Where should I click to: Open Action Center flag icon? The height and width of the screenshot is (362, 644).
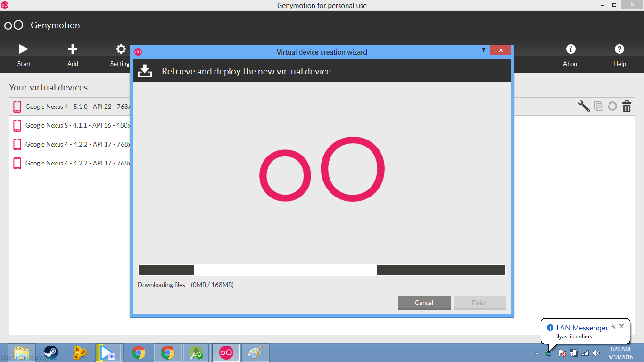[x=562, y=353]
